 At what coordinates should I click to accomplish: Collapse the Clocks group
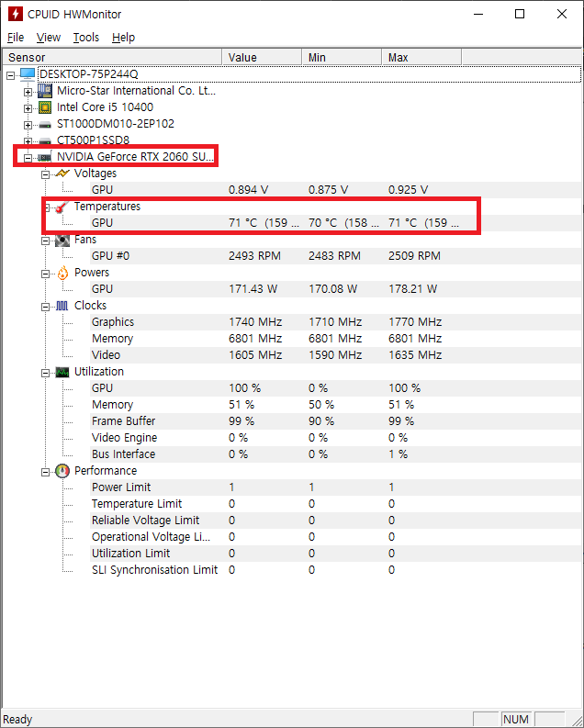[x=45, y=307]
